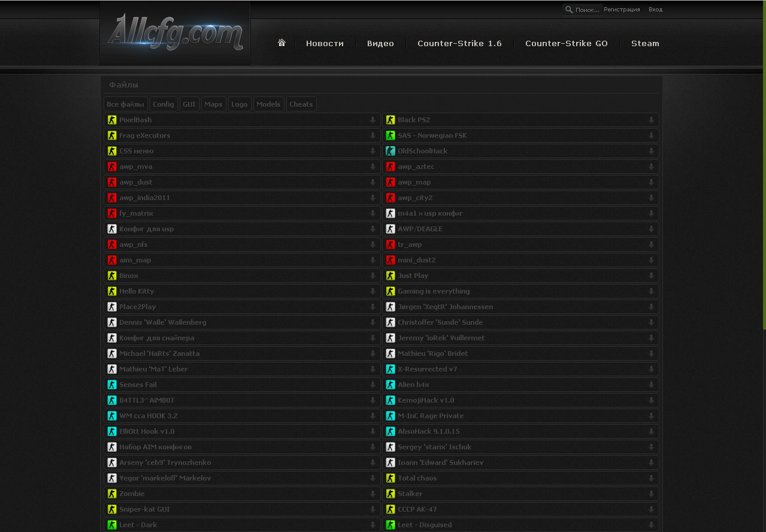Click the download arrow for tr_awp
The width and height of the screenshot is (766, 532).
click(x=651, y=244)
